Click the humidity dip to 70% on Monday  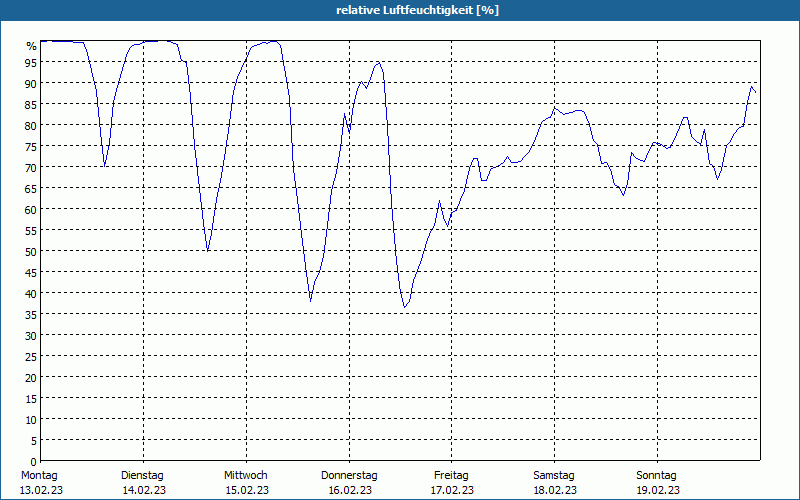104,166
